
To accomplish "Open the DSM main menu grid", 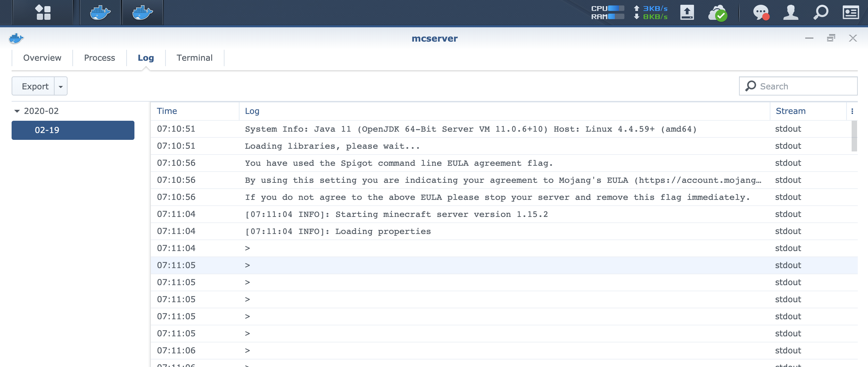I will point(43,12).
